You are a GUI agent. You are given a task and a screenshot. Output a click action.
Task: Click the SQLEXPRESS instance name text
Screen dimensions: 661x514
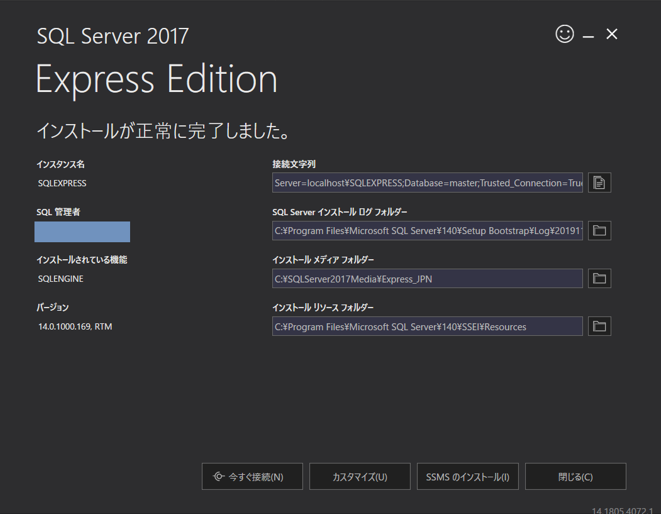(x=62, y=183)
